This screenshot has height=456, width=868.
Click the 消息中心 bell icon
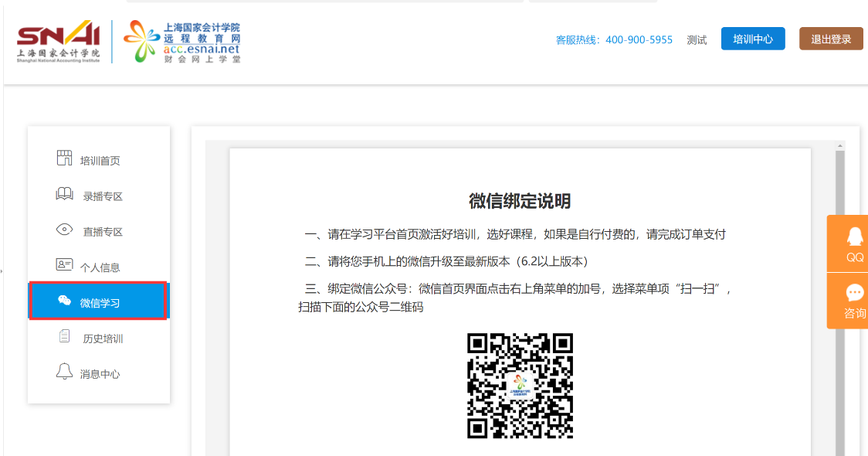coord(65,372)
